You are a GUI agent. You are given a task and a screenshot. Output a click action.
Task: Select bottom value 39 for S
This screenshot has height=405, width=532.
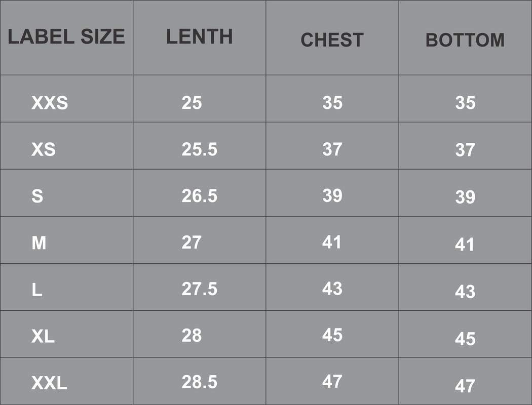[465, 197]
